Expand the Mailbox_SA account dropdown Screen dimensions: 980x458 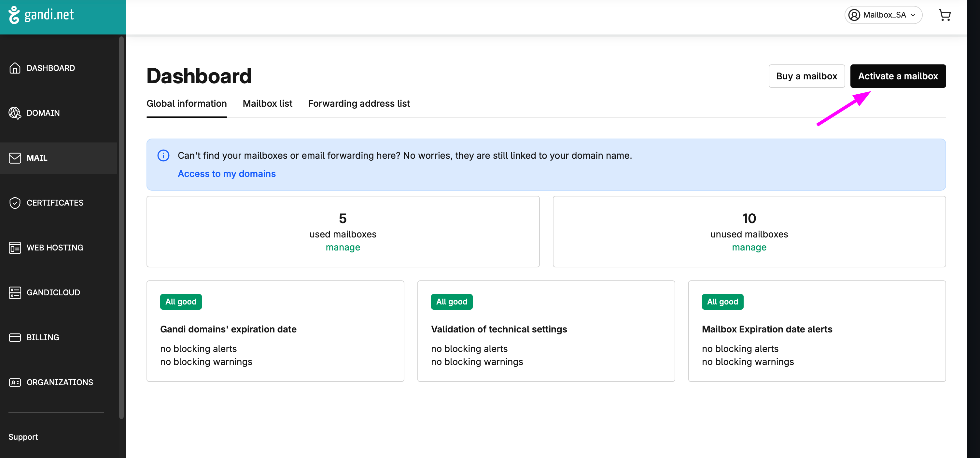click(x=883, y=15)
